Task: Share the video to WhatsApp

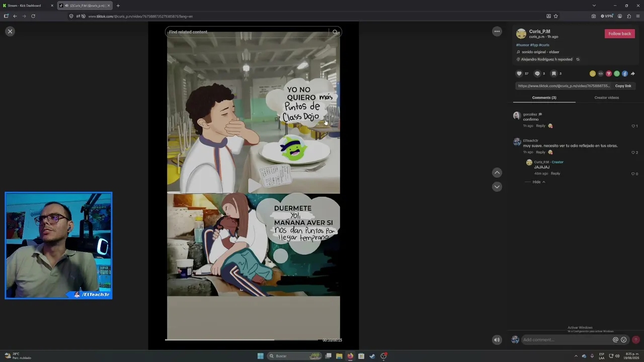Action: [617, 73]
